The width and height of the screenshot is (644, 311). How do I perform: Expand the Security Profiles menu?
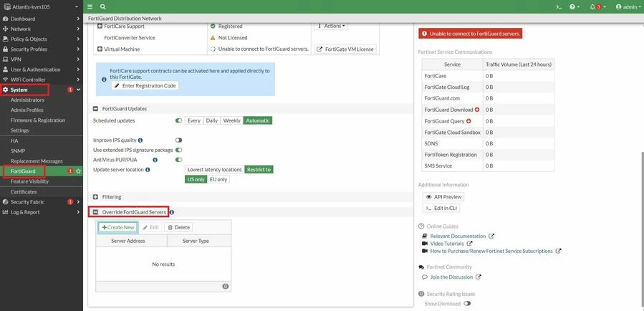click(41, 49)
